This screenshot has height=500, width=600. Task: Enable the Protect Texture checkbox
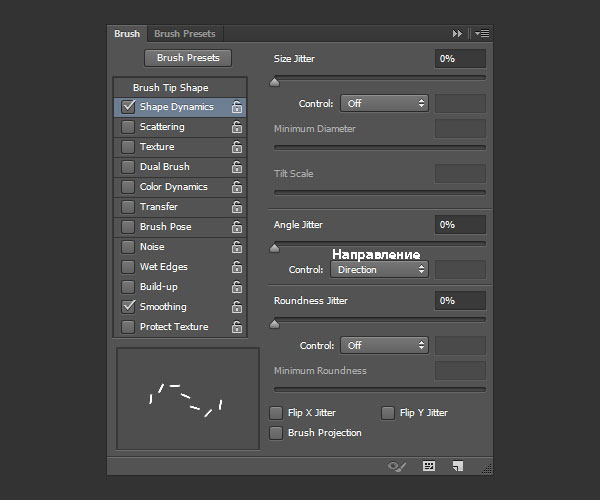[x=128, y=327]
